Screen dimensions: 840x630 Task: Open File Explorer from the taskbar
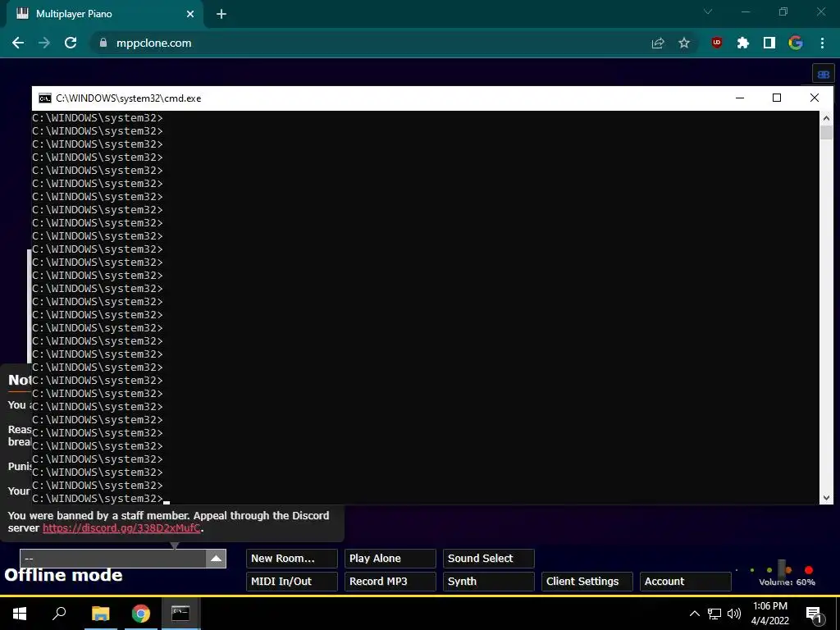tap(100, 614)
